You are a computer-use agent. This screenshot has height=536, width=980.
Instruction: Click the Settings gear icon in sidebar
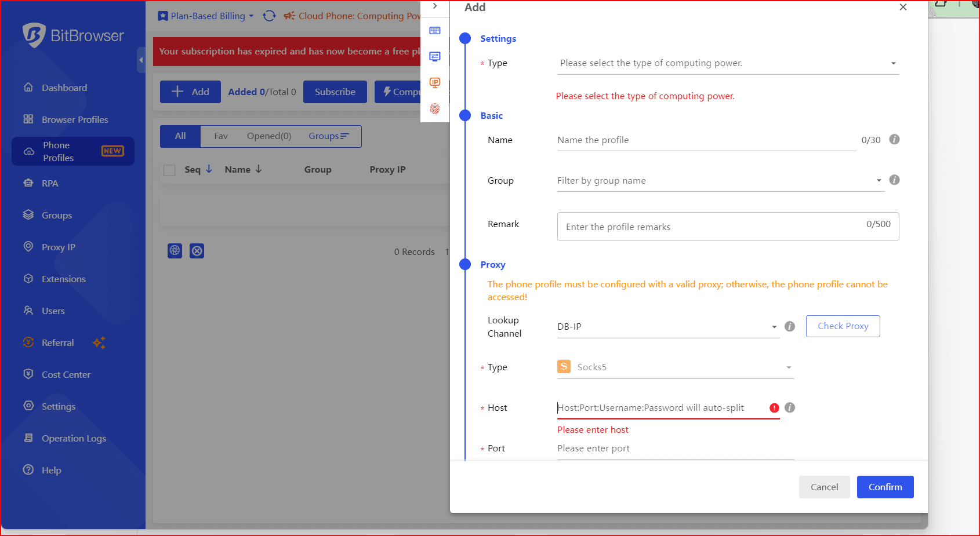pos(28,406)
